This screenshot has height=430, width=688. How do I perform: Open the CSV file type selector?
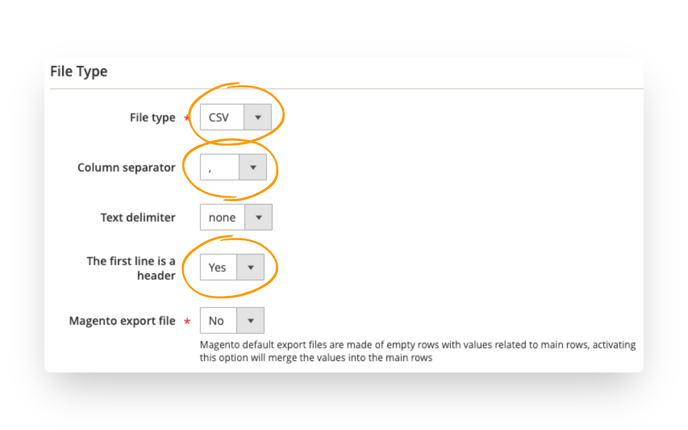(236, 117)
